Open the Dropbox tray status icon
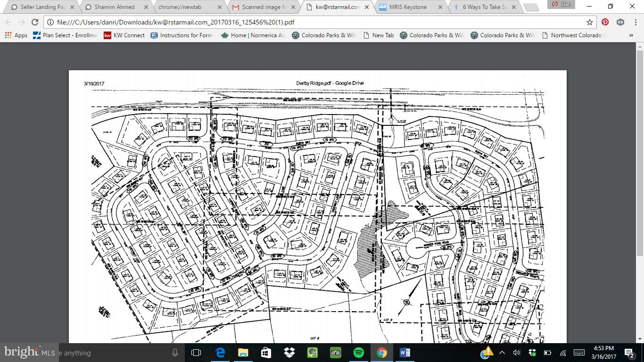The width and height of the screenshot is (644, 362). click(x=532, y=353)
